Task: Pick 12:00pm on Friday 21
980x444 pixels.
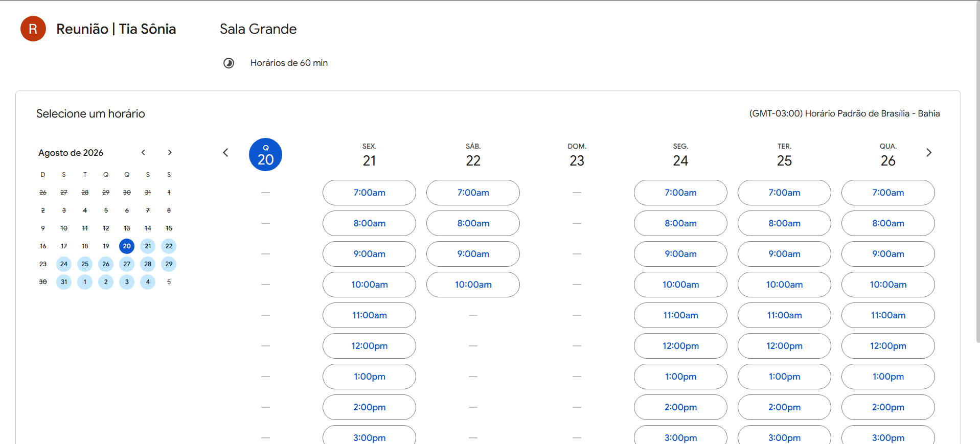Action: [369, 346]
